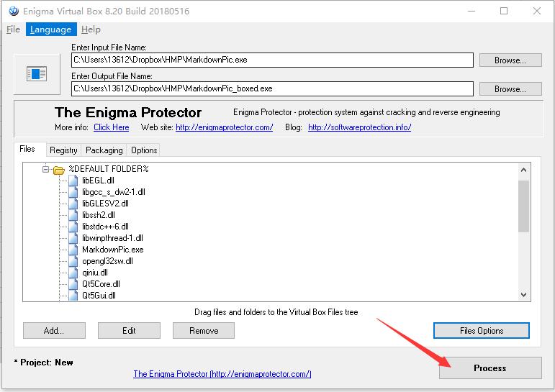Screen dimensions: 555x392
Task: Click the file icon beside libgcc_s_dw2-1.dll
Action: [x=73, y=192]
